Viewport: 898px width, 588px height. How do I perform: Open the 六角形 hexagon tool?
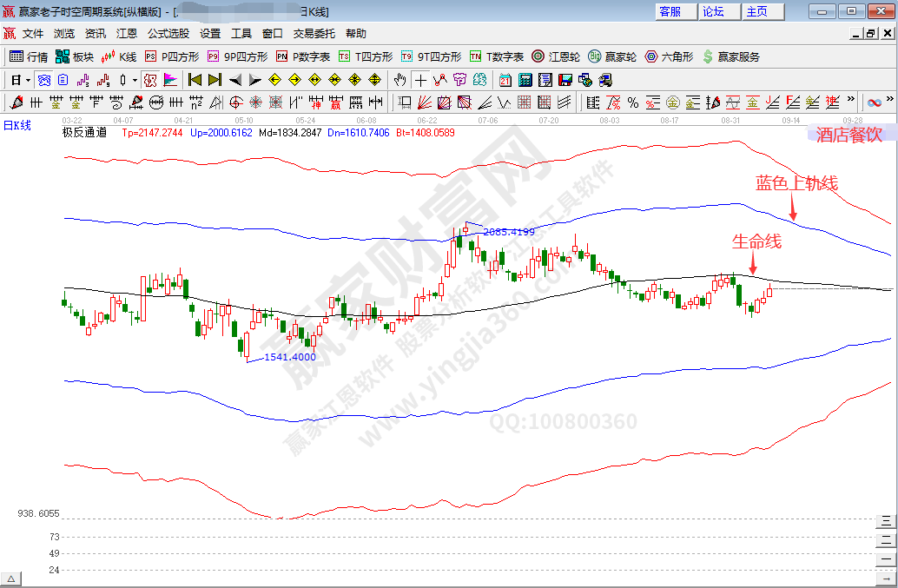668,56
